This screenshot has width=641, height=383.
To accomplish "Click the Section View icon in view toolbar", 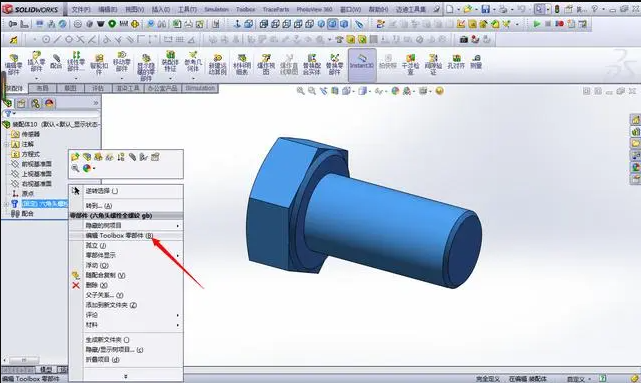I will click(x=334, y=91).
